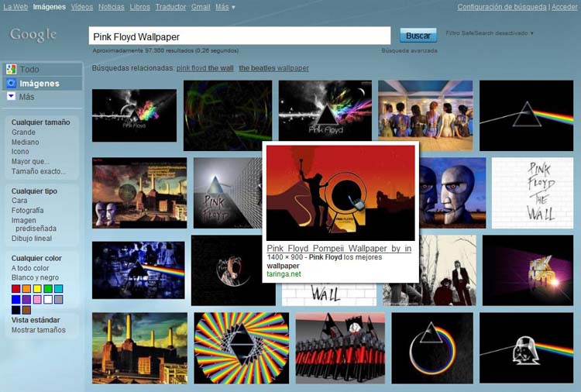Viewport: 581px width, 392px height.
Task: Open the Más menu in the top bar
Action: pos(225,7)
